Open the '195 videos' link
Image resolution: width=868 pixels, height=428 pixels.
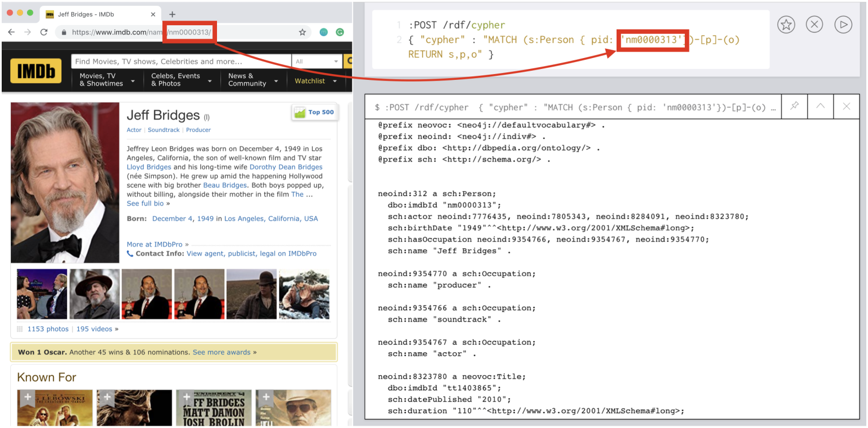[x=95, y=329]
